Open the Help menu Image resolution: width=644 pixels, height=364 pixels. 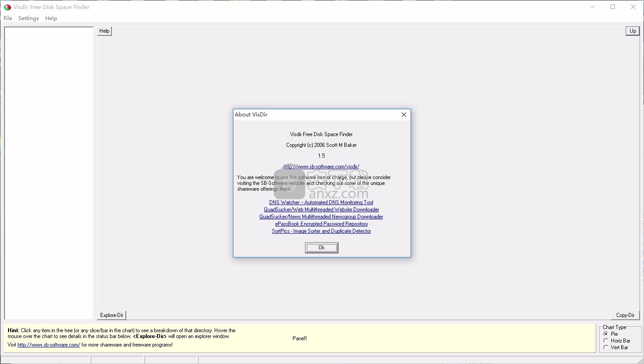[x=51, y=18]
